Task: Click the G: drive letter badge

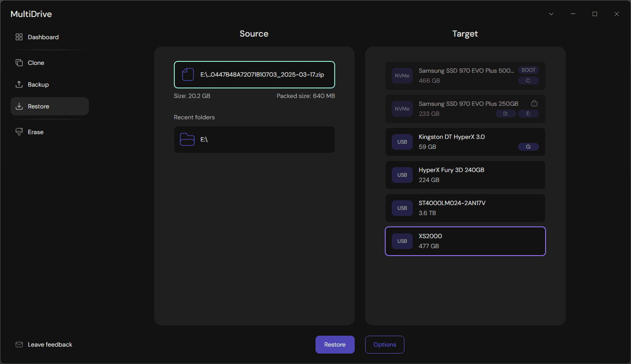Action: pos(528,147)
